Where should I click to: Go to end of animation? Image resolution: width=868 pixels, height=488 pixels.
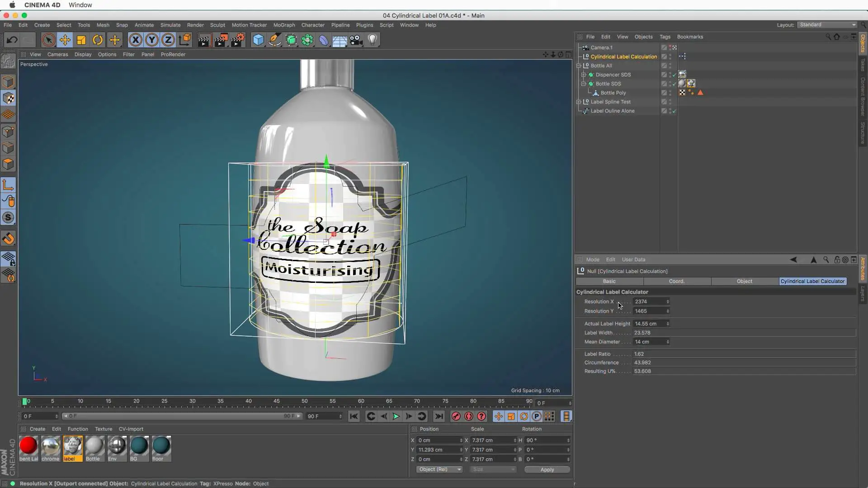(x=439, y=416)
